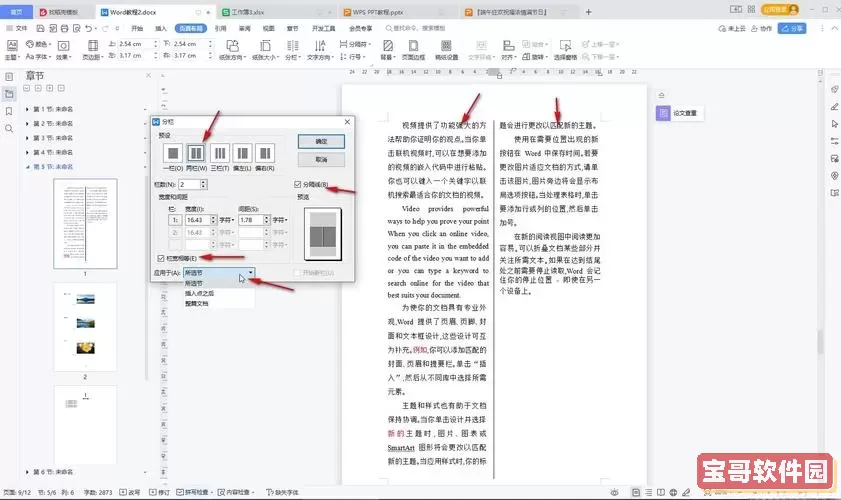
Task: Click the new tab plus button
Action: (x=588, y=12)
